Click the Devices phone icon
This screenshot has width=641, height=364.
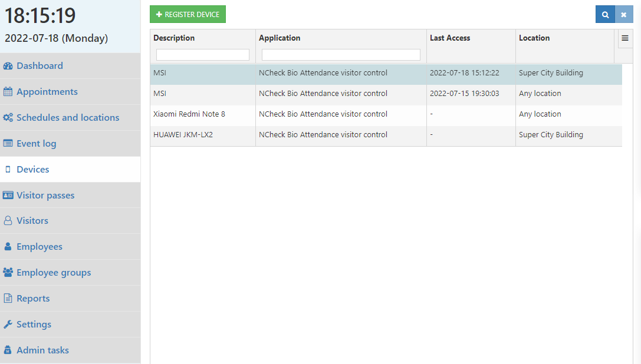pos(8,170)
